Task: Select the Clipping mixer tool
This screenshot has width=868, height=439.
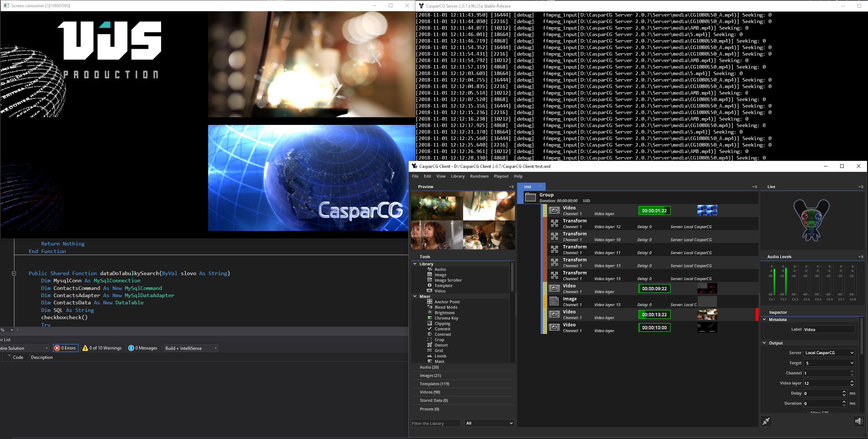Action: tap(442, 323)
